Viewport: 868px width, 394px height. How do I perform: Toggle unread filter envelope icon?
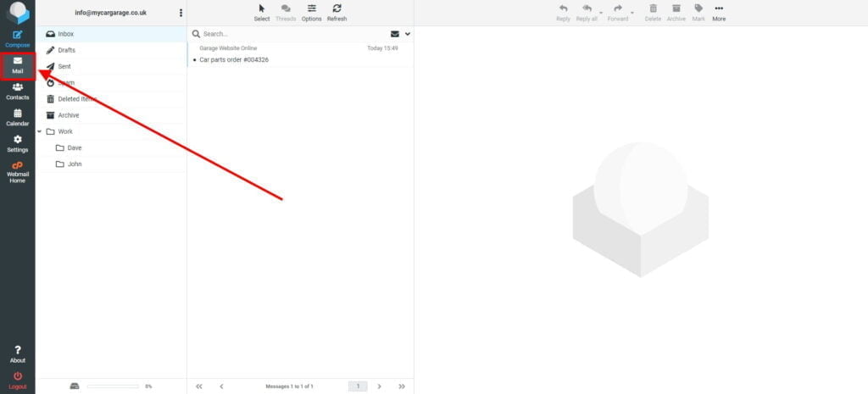pos(395,34)
